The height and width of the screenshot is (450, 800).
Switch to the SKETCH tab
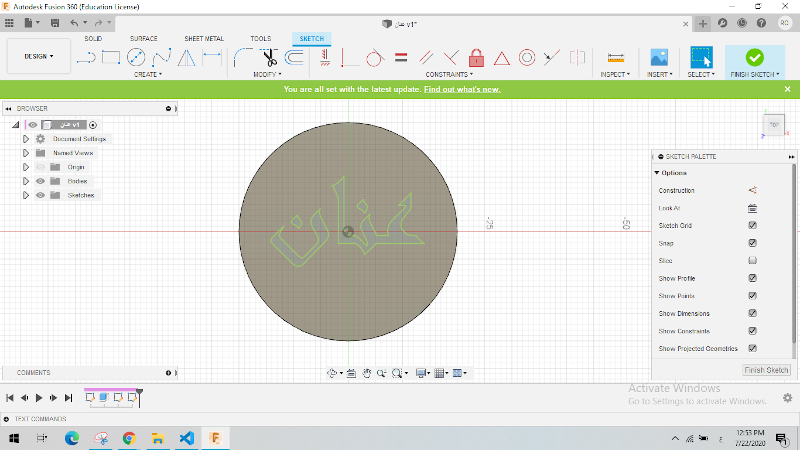(x=312, y=39)
